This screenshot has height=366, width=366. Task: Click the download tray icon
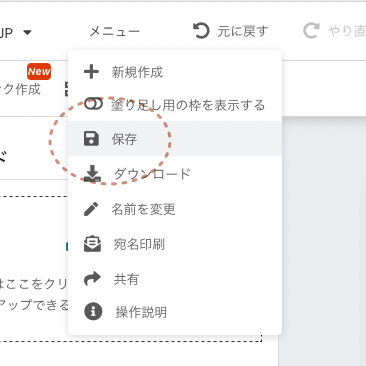point(92,174)
